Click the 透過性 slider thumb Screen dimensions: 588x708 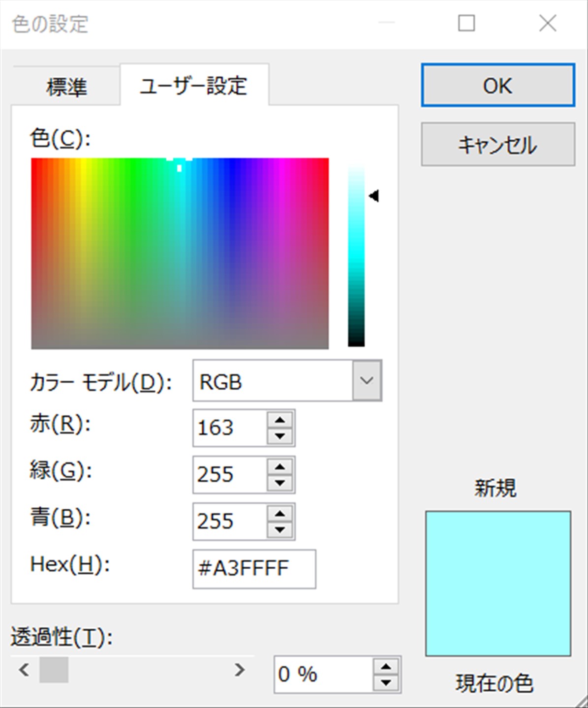(x=54, y=670)
